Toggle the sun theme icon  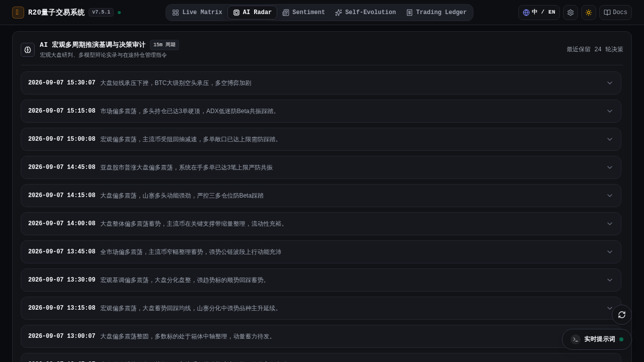coord(589,13)
